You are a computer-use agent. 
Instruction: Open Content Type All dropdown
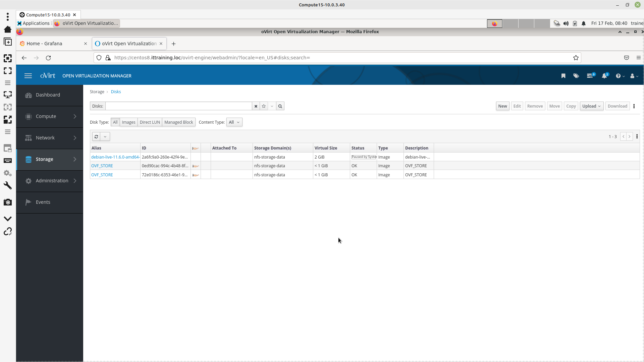click(x=234, y=122)
